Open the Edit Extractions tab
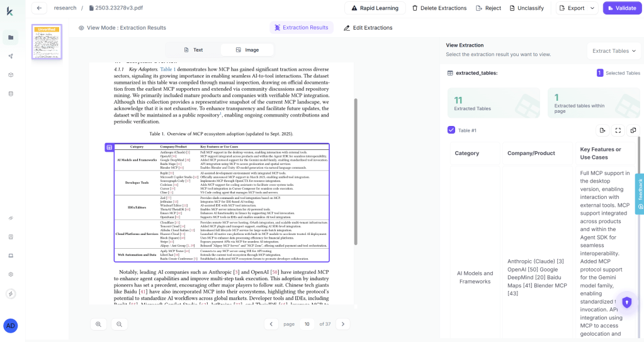 tap(368, 28)
